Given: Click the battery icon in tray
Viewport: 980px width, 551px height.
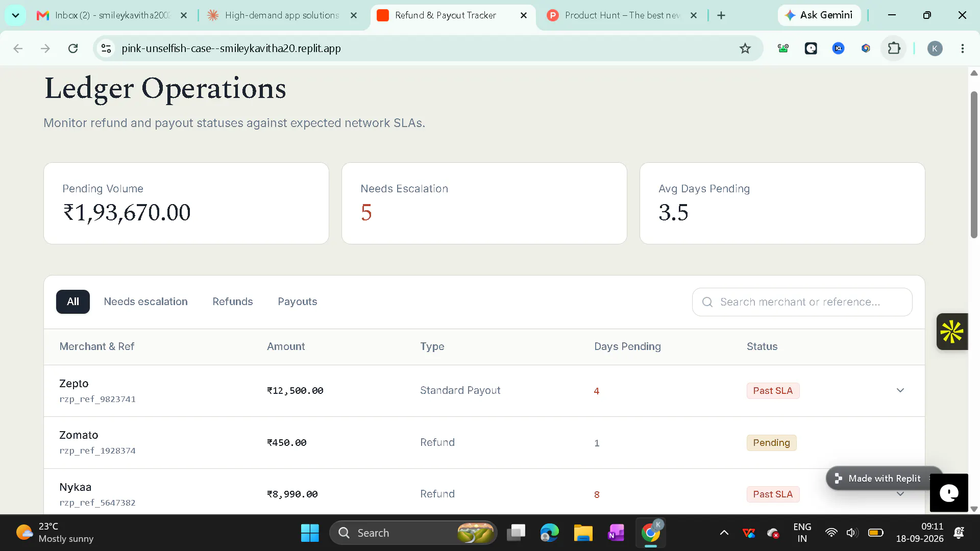Looking at the screenshot, I should [876, 533].
